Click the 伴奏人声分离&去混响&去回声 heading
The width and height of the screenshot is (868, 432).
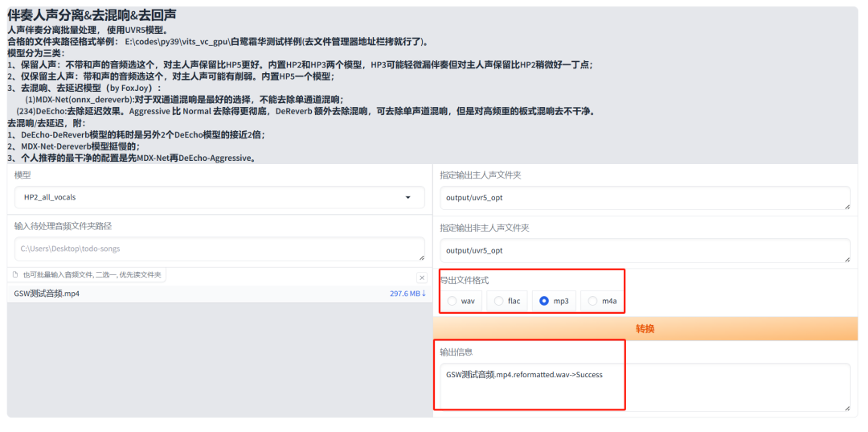point(93,14)
